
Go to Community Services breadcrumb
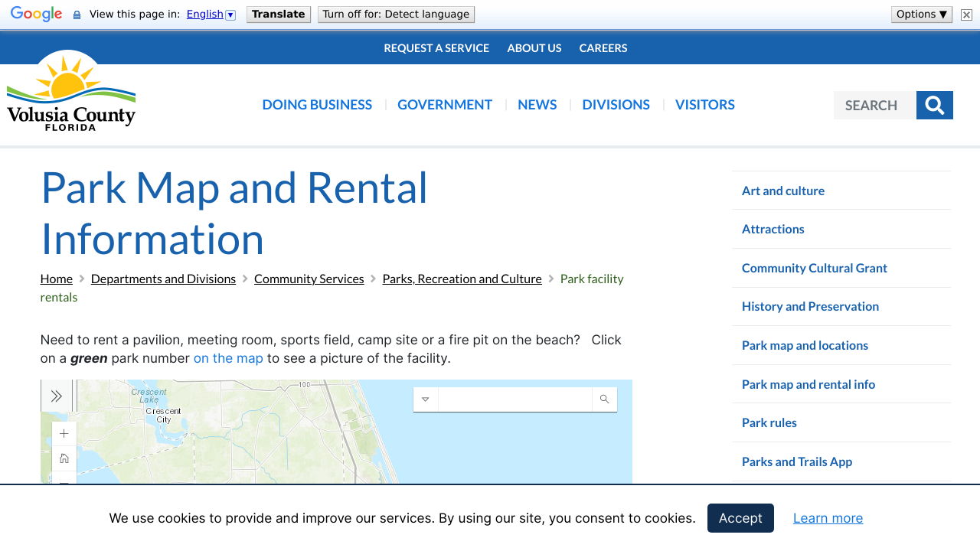coord(309,279)
